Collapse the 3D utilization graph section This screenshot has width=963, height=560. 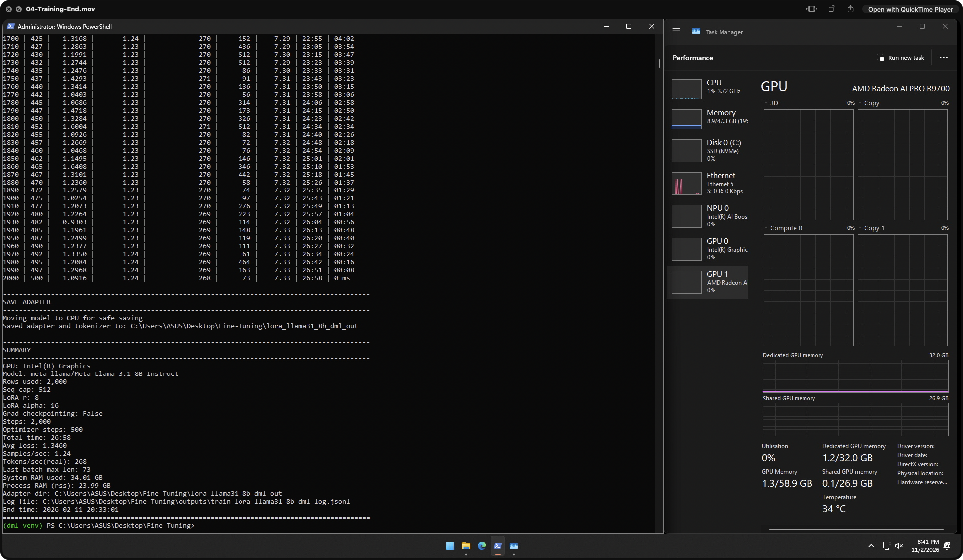(x=766, y=103)
